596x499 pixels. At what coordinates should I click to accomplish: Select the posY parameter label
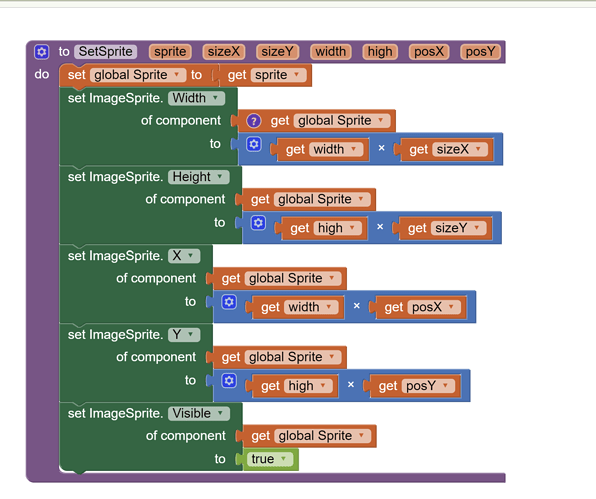point(480,52)
